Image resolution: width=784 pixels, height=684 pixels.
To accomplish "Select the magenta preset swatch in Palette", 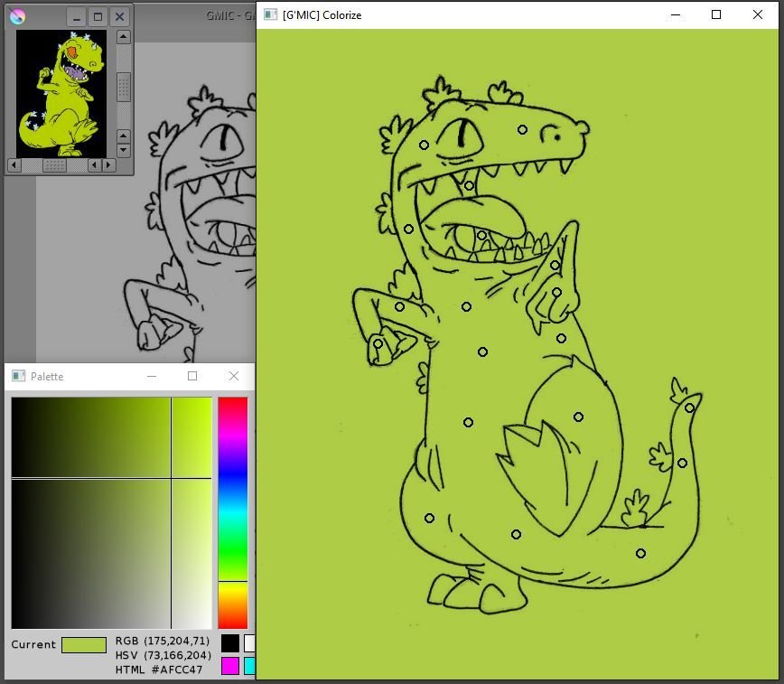I will pos(230,666).
